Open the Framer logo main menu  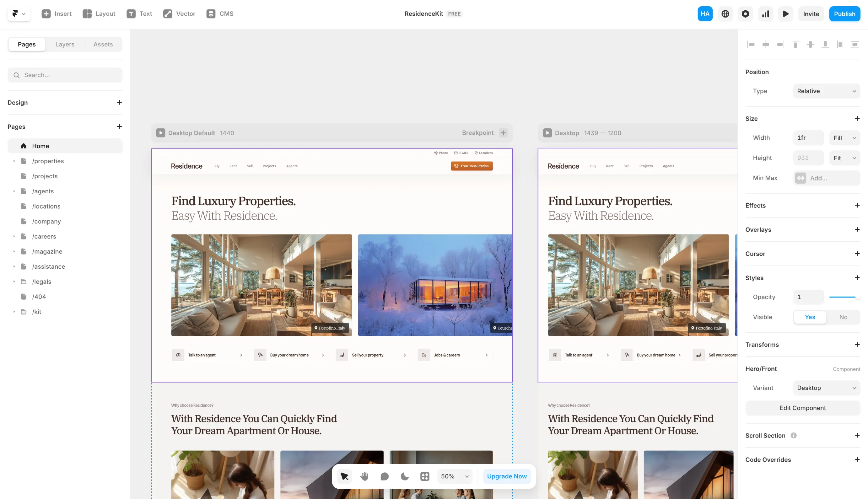(19, 14)
